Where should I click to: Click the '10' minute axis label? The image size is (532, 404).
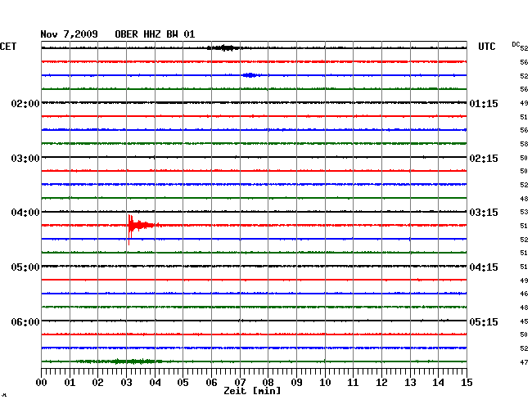325,382
